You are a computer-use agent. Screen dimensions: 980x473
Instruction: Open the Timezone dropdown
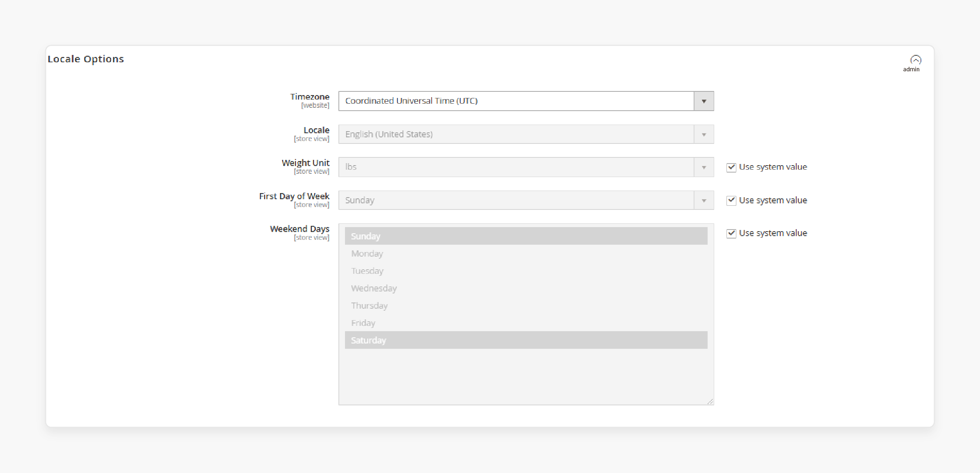[526, 101]
